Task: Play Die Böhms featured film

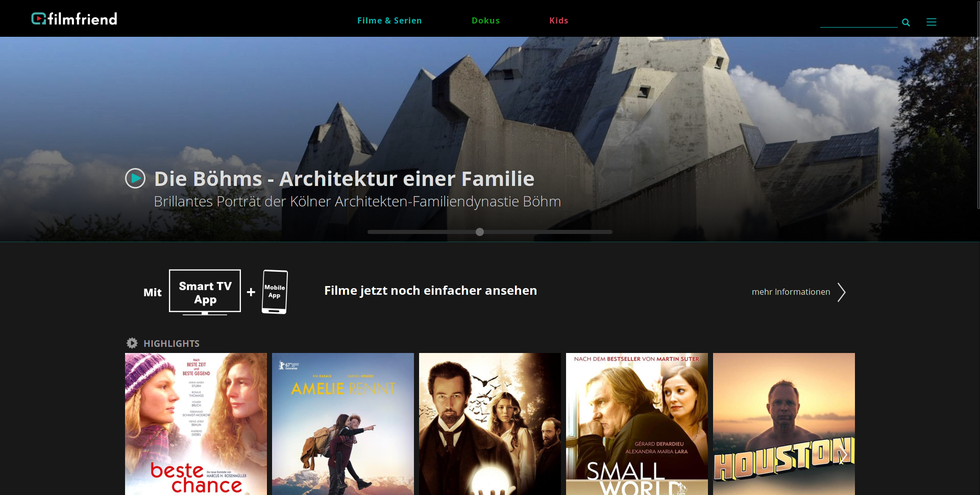Action: [135, 178]
